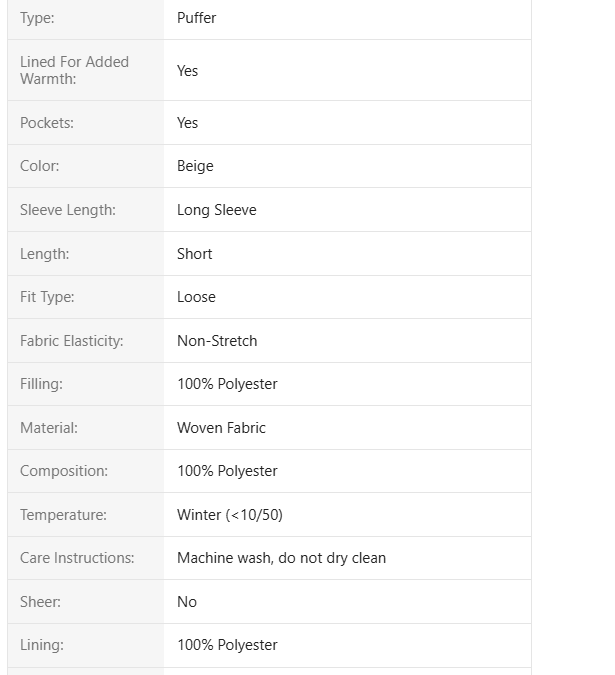Click the Long Sleeve value
The height and width of the screenshot is (675, 615).
coord(217,210)
